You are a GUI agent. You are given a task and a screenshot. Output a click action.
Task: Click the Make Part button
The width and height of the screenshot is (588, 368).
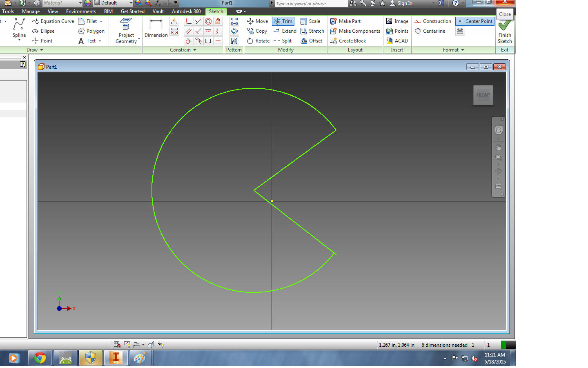345,21
